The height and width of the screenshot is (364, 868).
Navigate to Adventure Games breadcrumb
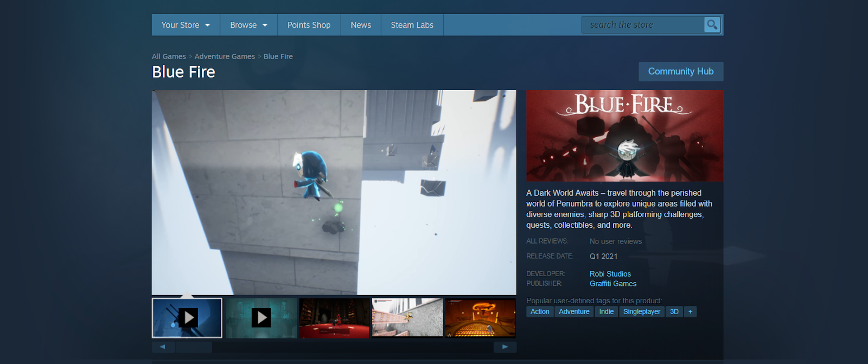pyautogui.click(x=225, y=56)
